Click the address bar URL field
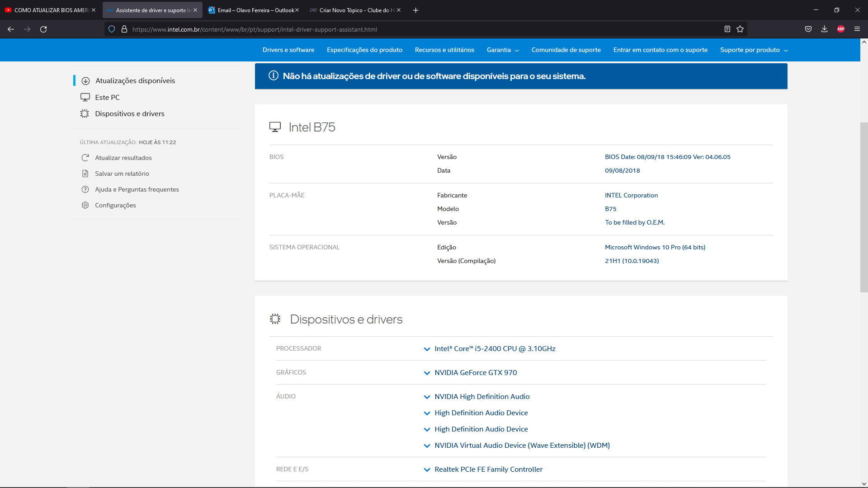868x488 pixels. 425,29
